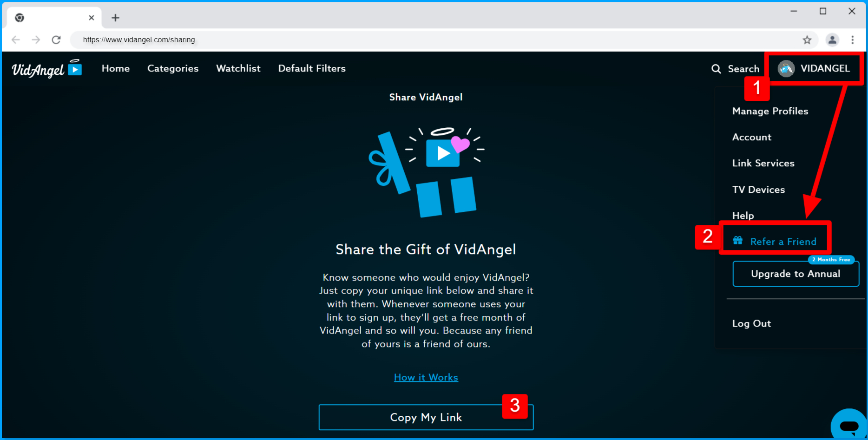Open Default Filters
The height and width of the screenshot is (440, 868).
click(x=312, y=68)
